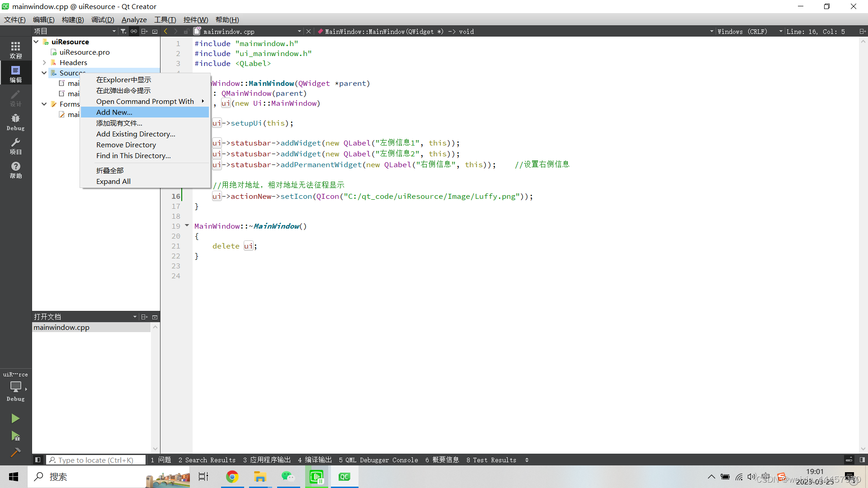
Task: Build the project with the hammer icon
Action: point(15,452)
